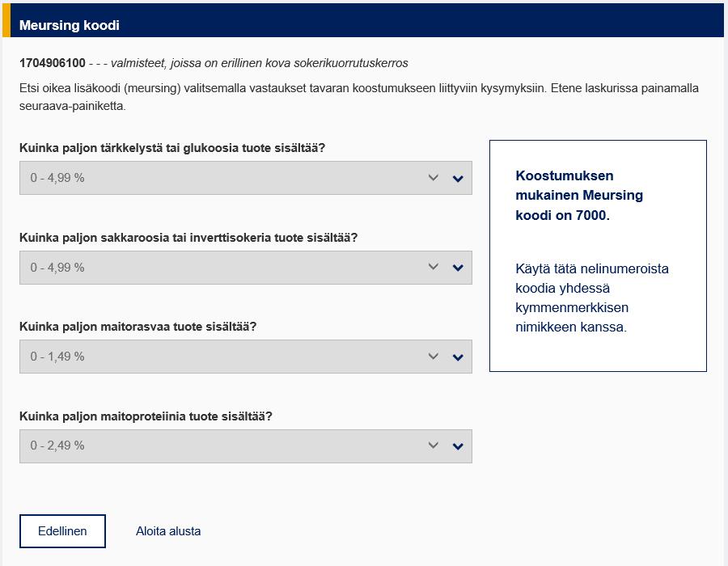Click the Edellinen button
The image size is (728, 566).
[62, 531]
